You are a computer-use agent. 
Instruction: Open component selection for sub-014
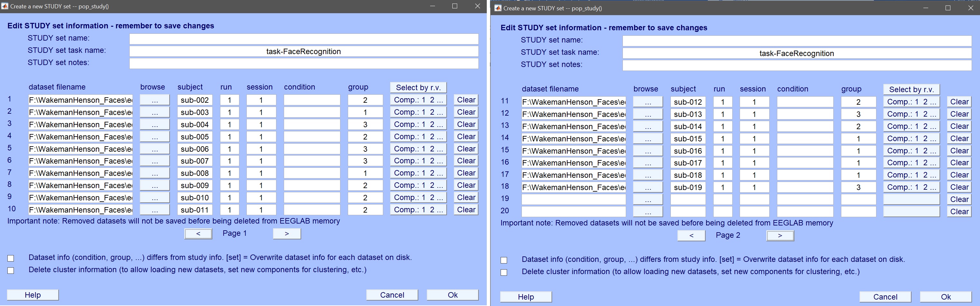point(911,126)
